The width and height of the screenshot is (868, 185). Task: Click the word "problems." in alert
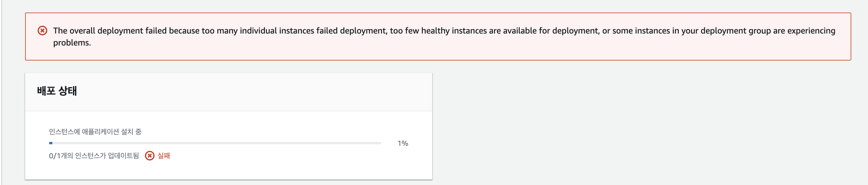coord(72,43)
